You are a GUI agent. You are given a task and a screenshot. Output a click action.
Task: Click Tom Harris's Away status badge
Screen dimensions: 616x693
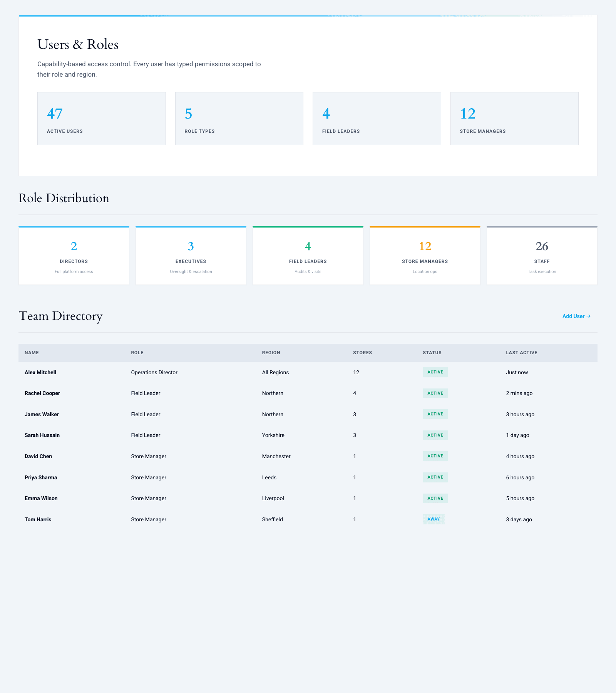tap(434, 519)
